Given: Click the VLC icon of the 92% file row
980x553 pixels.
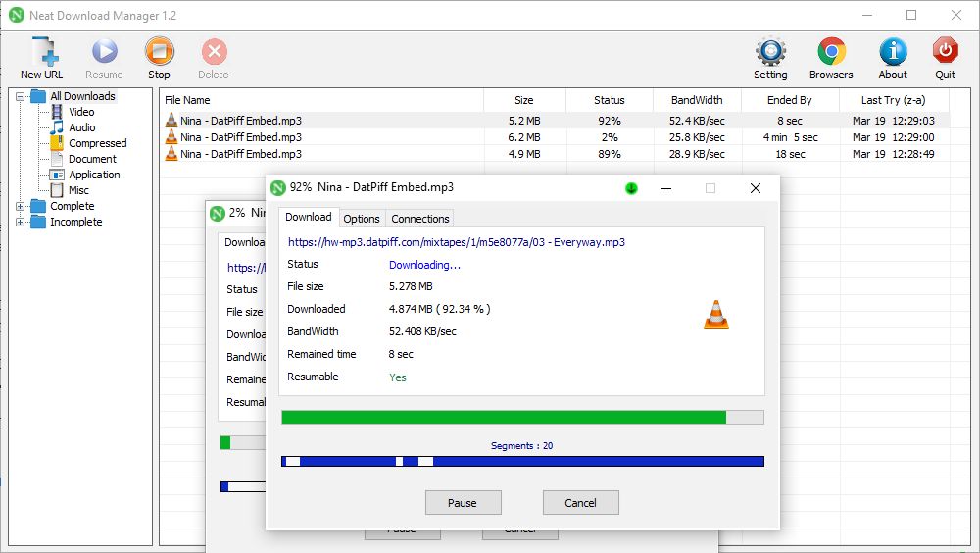Looking at the screenshot, I should pos(171,120).
